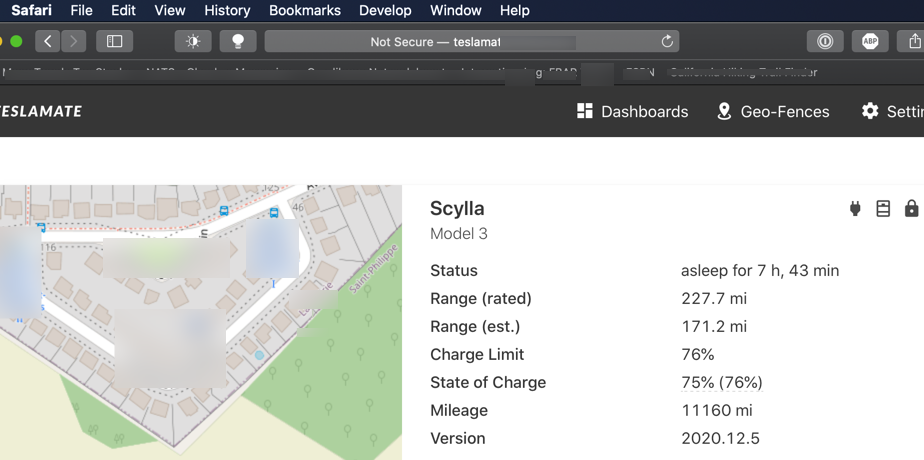Screen dimensions: 924x460
Task: Click the Version label
Action: pos(458,438)
